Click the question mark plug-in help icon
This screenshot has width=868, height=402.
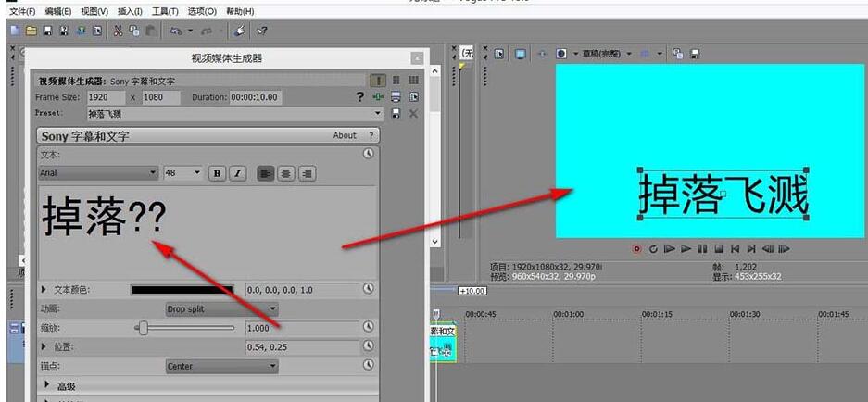click(x=359, y=97)
